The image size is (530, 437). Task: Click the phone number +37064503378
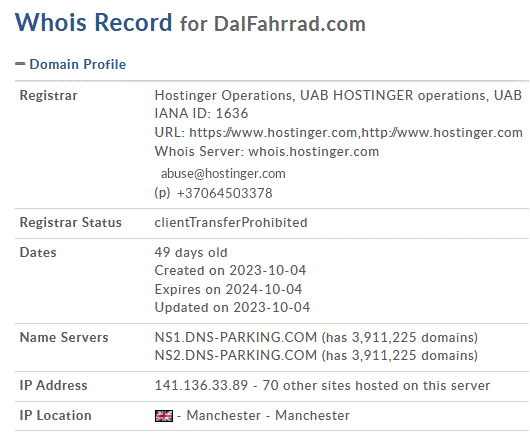pyautogui.click(x=224, y=193)
